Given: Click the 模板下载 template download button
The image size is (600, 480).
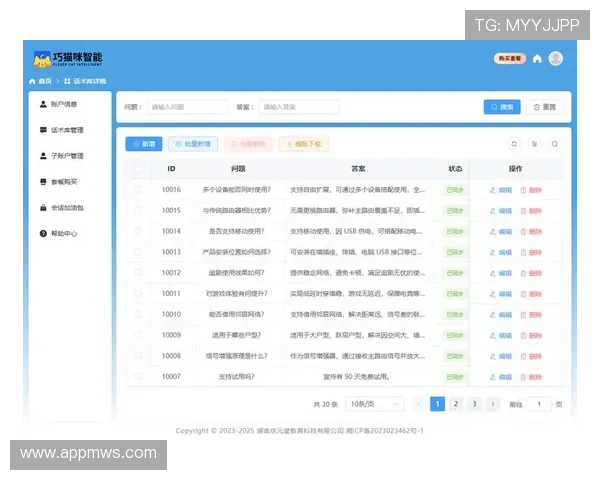Looking at the screenshot, I should (304, 144).
